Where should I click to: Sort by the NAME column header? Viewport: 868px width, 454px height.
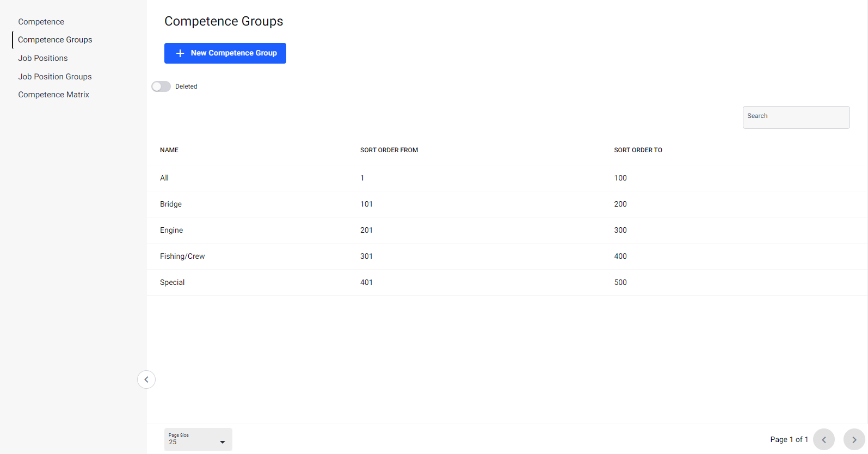click(169, 150)
